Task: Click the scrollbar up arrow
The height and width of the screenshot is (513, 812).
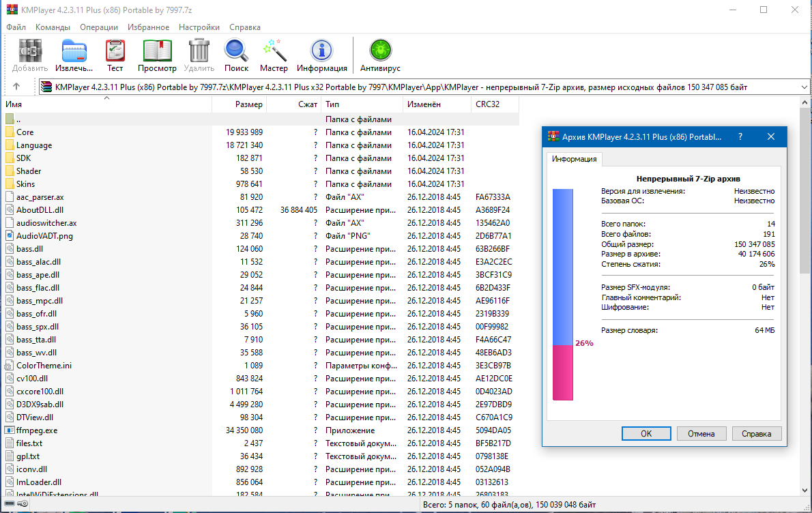Action: [x=804, y=102]
